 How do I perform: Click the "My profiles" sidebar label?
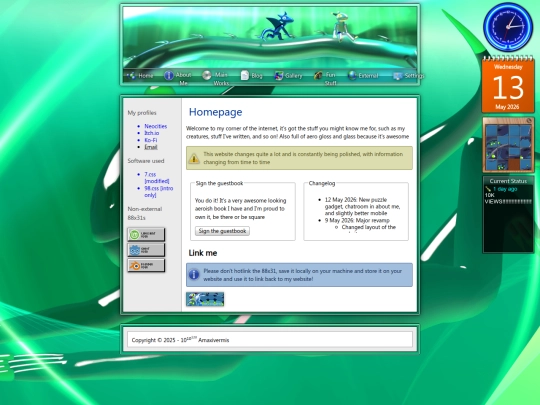142,113
